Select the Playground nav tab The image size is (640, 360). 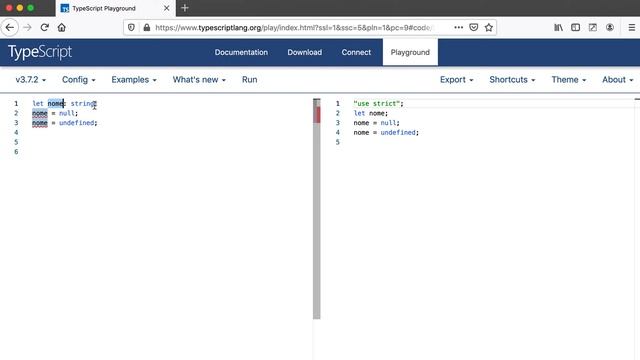tap(410, 52)
